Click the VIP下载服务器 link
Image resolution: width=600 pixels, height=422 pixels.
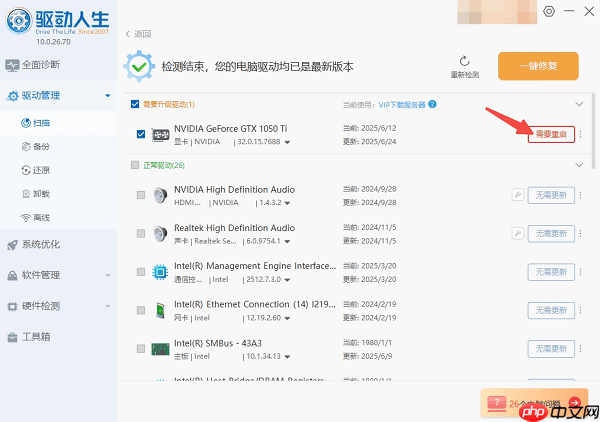(402, 104)
